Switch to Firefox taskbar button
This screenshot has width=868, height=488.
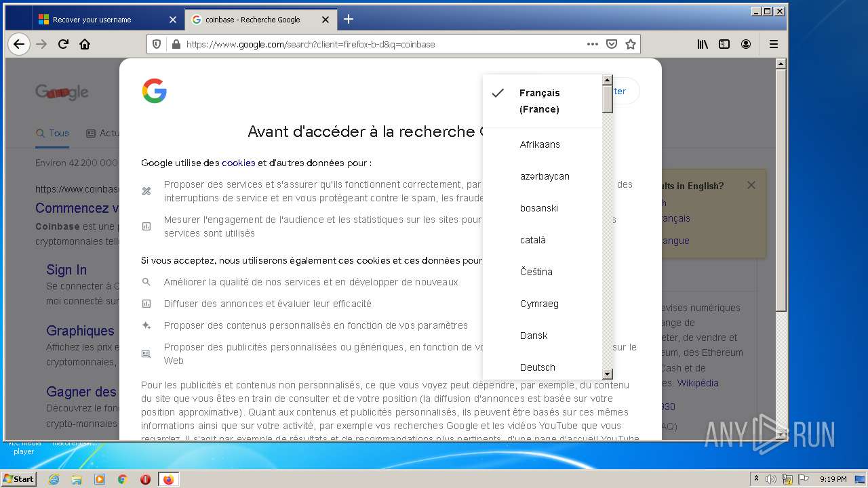[168, 479]
